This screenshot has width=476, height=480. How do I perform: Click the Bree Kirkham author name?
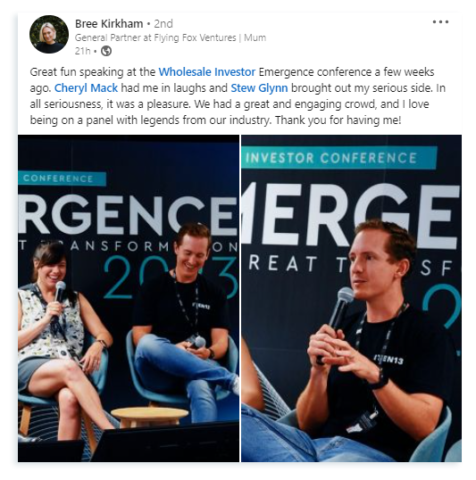click(x=109, y=24)
